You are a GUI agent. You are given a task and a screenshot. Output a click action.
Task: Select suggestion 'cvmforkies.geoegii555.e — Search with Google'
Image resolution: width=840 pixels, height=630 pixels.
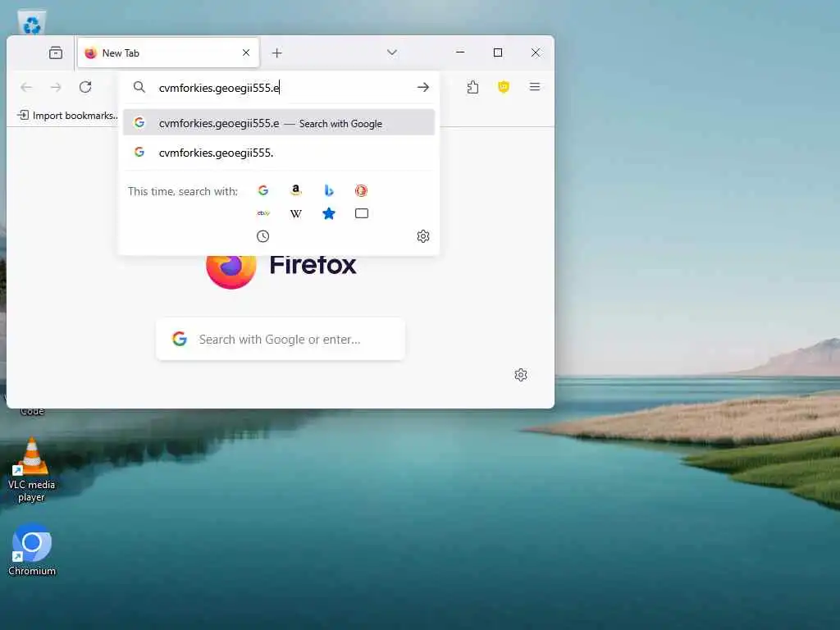279,123
